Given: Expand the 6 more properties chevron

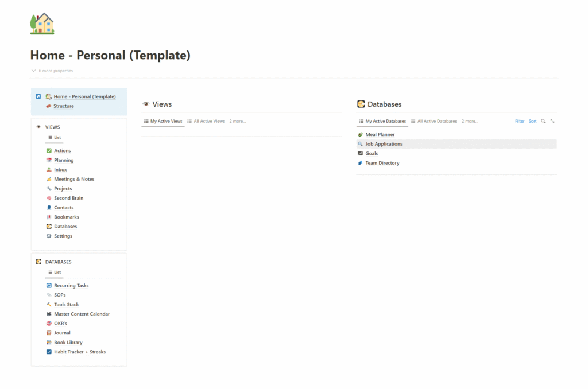Looking at the screenshot, I should point(34,71).
